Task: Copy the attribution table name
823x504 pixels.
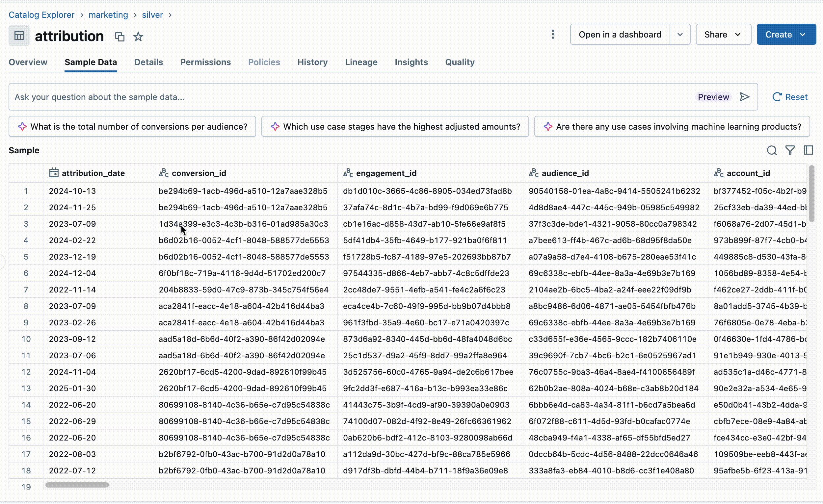Action: (119, 37)
